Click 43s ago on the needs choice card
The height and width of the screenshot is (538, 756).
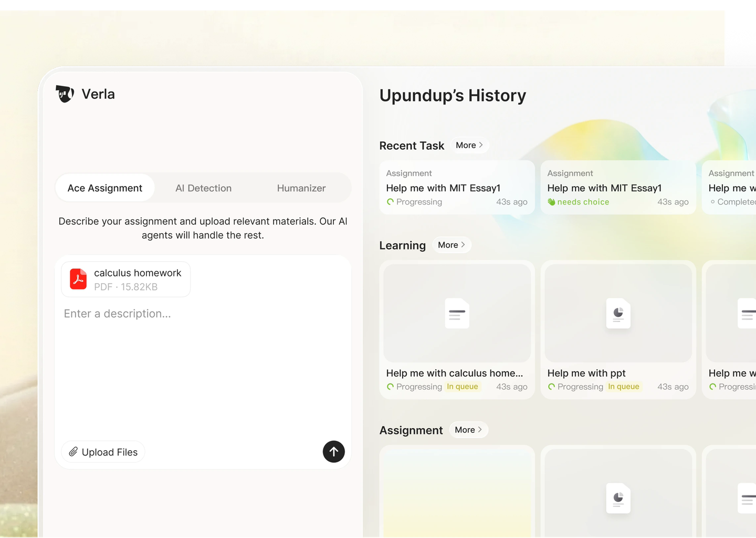point(673,202)
